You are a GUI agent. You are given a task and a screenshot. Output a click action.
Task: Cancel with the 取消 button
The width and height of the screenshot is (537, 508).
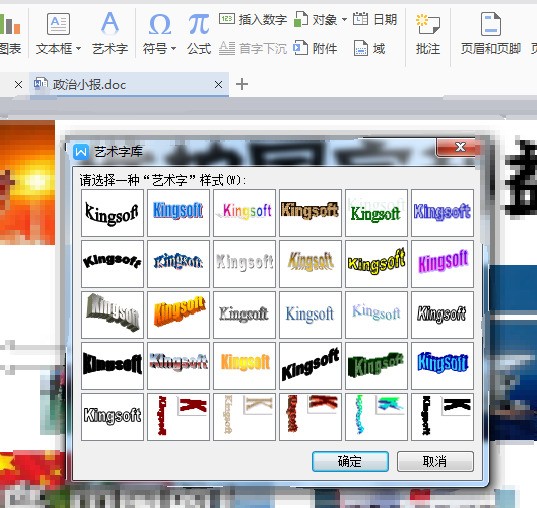435,461
